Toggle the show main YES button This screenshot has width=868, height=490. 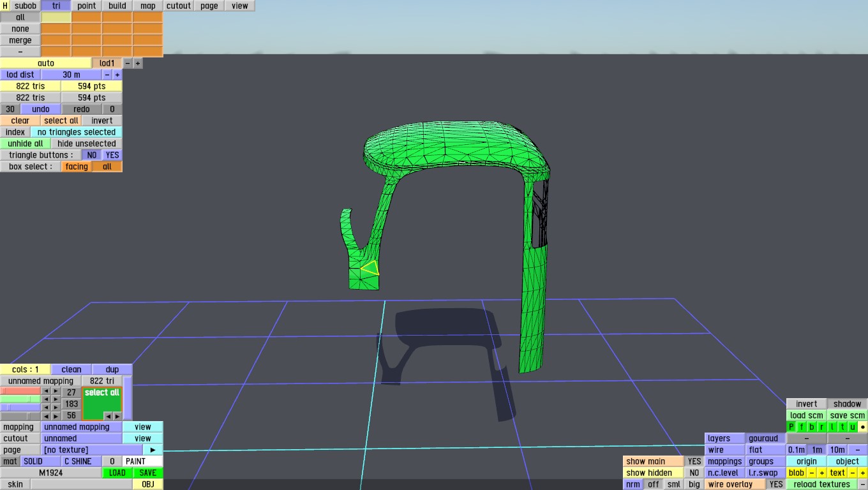tap(694, 461)
